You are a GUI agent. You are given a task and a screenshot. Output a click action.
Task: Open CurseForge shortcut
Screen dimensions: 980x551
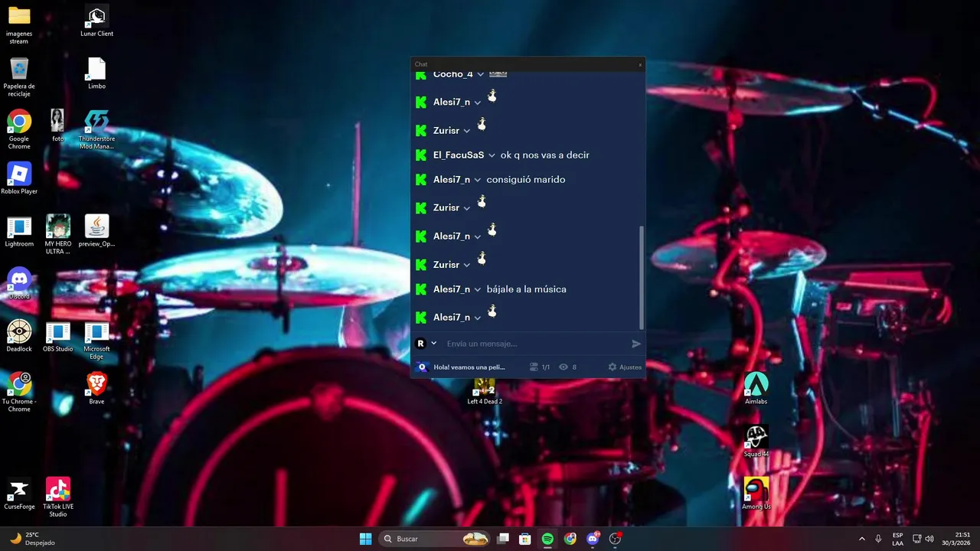pos(19,494)
